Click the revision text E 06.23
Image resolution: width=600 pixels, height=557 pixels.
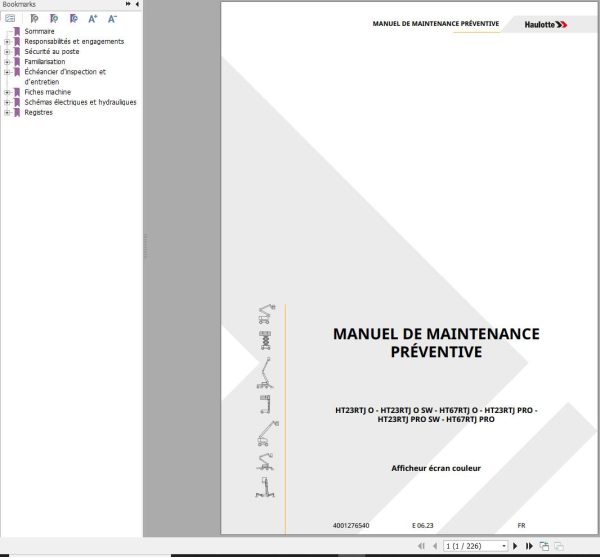(x=422, y=526)
